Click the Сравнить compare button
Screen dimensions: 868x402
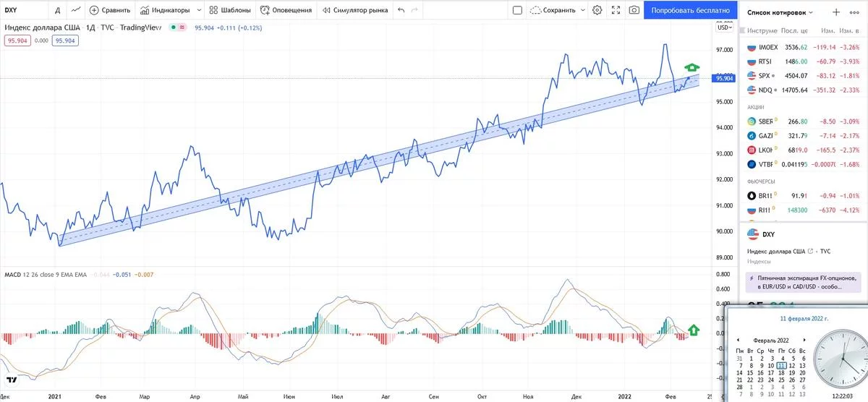[110, 10]
